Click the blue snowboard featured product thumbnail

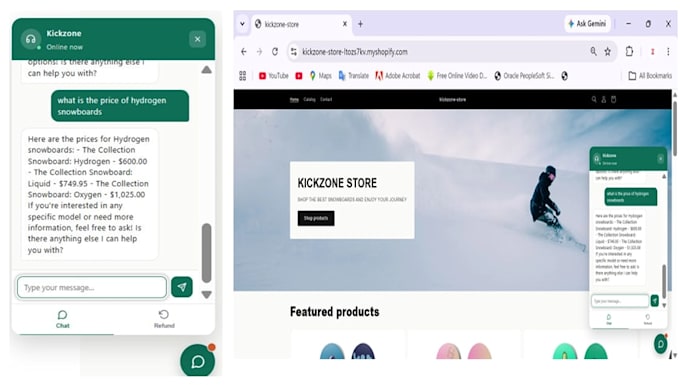347,350
